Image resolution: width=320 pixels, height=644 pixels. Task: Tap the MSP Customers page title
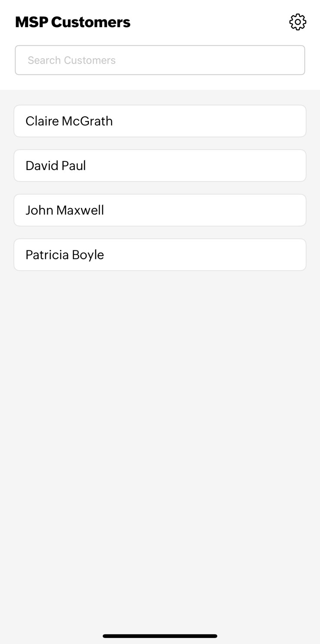click(73, 22)
